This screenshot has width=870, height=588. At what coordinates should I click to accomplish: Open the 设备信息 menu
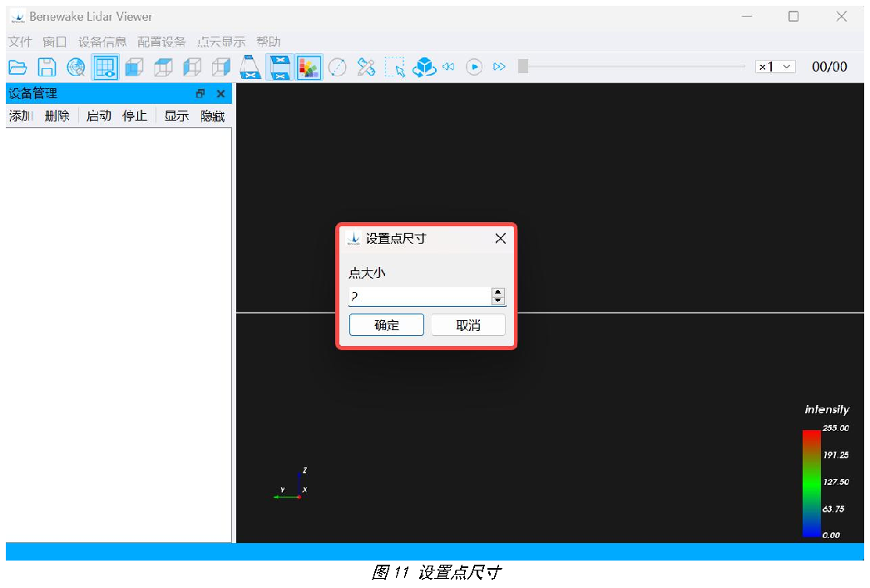point(102,42)
